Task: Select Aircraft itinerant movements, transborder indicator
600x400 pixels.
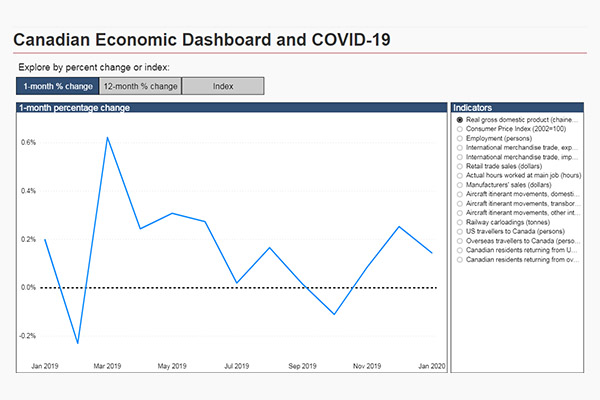Action: point(460,204)
